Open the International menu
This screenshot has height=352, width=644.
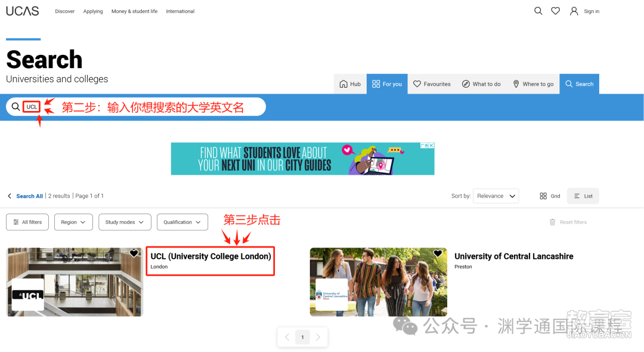pyautogui.click(x=180, y=11)
